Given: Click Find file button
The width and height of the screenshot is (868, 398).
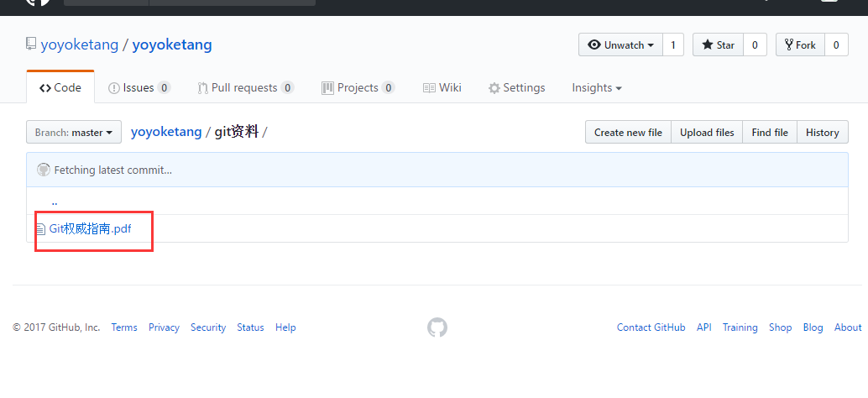Looking at the screenshot, I should coord(770,133).
